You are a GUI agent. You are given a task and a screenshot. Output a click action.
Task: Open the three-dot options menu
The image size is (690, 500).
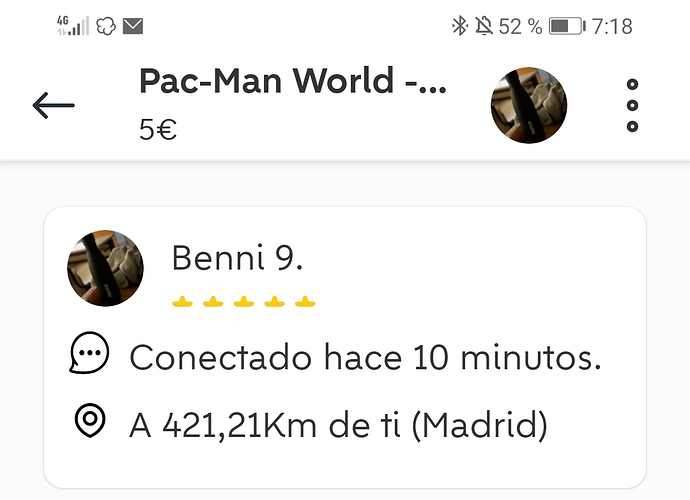[632, 105]
